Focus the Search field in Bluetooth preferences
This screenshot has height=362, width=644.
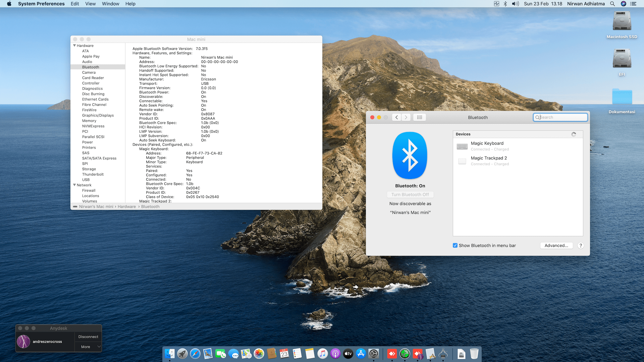[x=560, y=117]
